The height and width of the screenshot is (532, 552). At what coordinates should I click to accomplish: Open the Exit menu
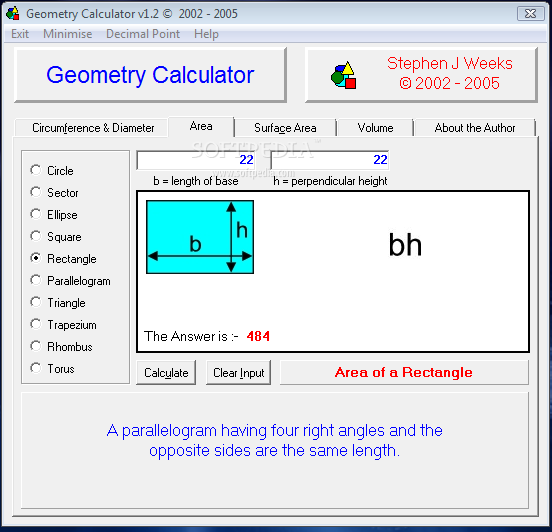point(20,34)
